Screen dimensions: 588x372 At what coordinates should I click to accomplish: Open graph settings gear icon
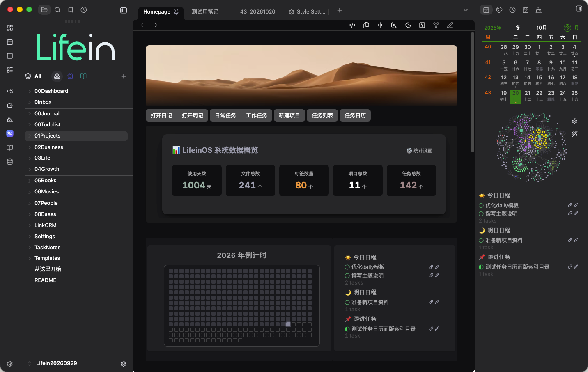574,121
